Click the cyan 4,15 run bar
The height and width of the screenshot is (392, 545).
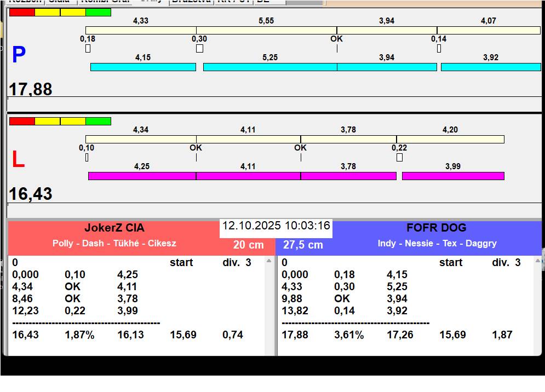[143, 67]
